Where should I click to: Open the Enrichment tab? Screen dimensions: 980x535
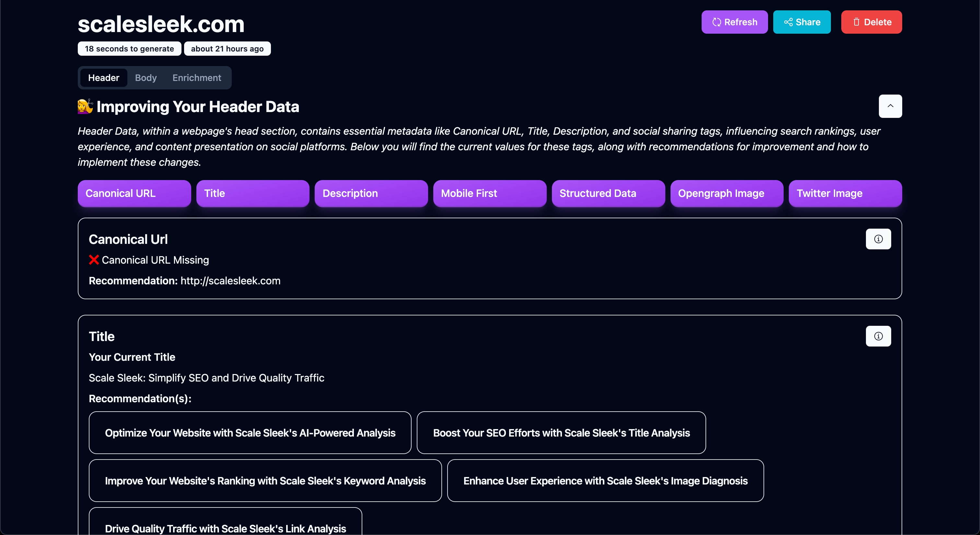[x=197, y=78]
